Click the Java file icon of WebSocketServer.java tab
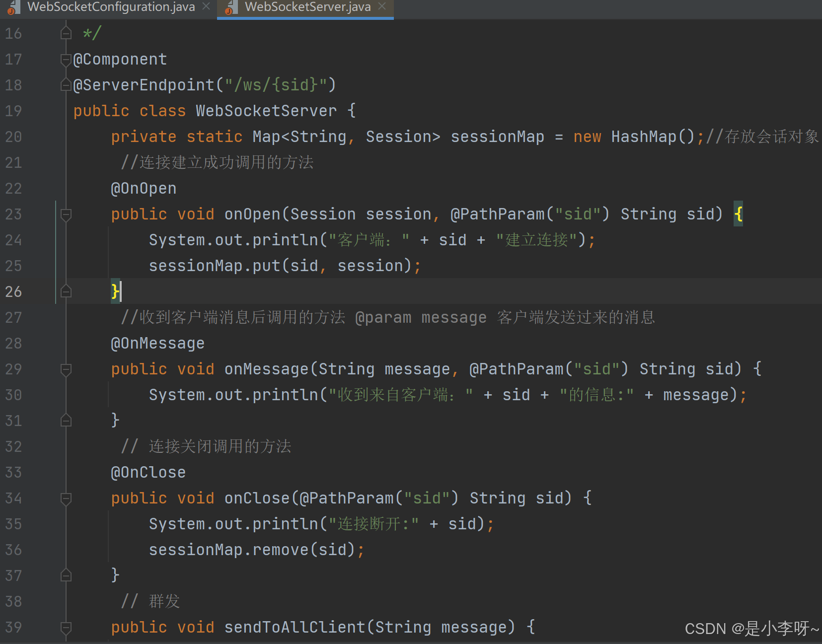The width and height of the screenshot is (822, 644). (x=231, y=7)
